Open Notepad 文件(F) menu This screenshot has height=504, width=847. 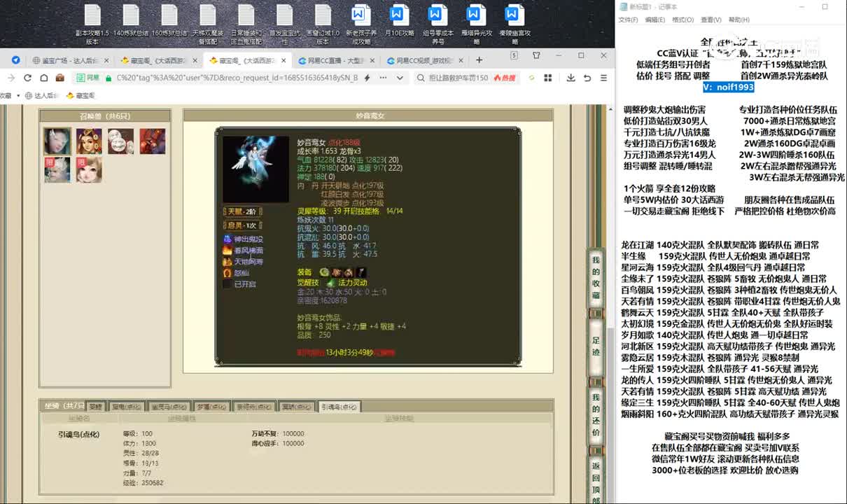click(x=628, y=20)
